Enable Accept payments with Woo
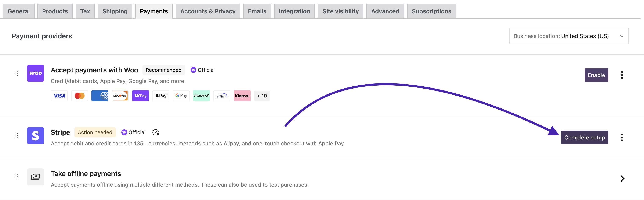This screenshot has height=200, width=644. [x=596, y=75]
